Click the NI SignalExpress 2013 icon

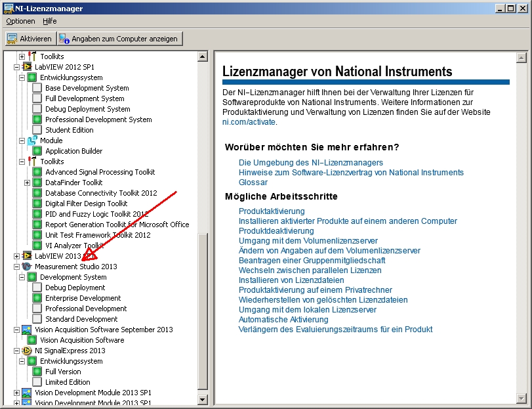tap(27, 351)
